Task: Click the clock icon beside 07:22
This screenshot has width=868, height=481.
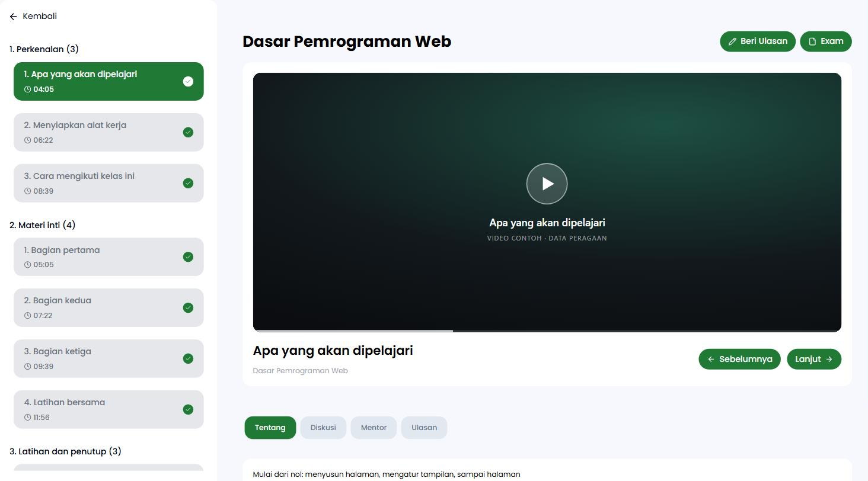Action: pos(27,316)
